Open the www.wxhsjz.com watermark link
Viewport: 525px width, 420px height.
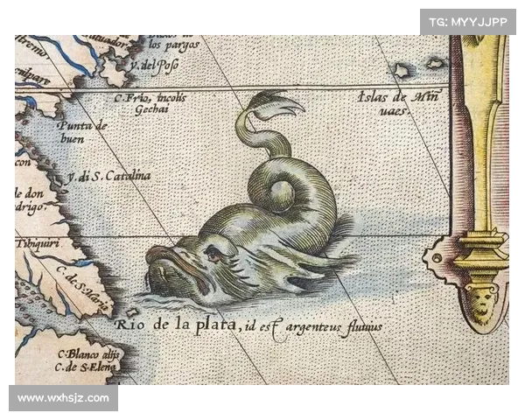(63, 398)
